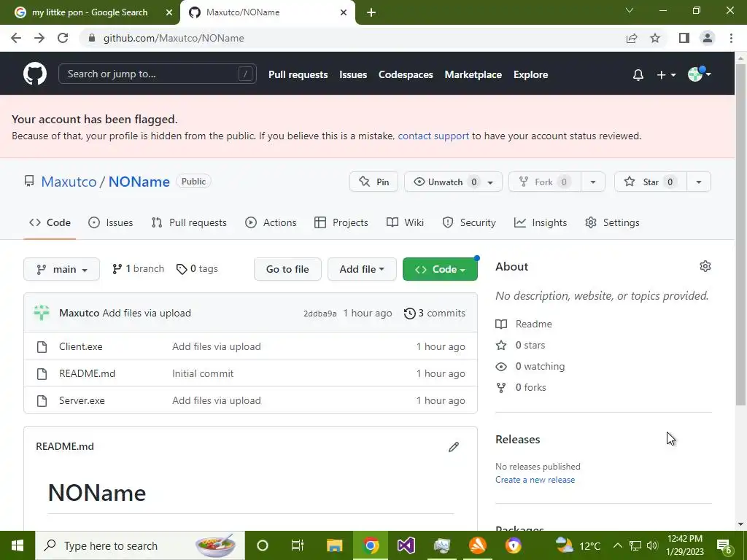Click the GitHub Octocat logo
The width and height of the screenshot is (747, 560).
pos(35,74)
